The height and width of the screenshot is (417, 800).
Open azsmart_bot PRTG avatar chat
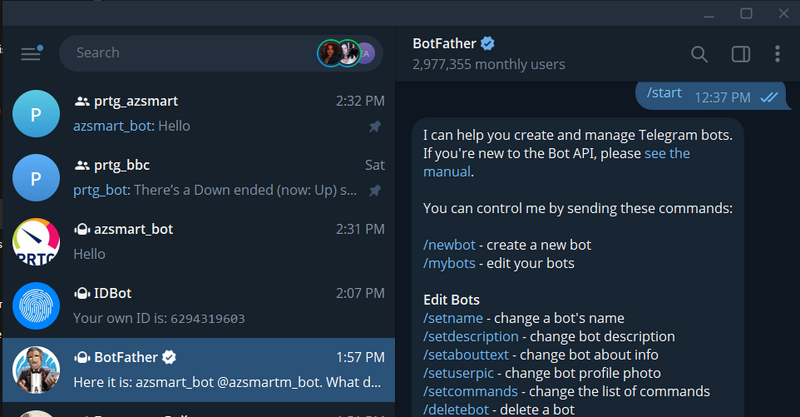36,241
